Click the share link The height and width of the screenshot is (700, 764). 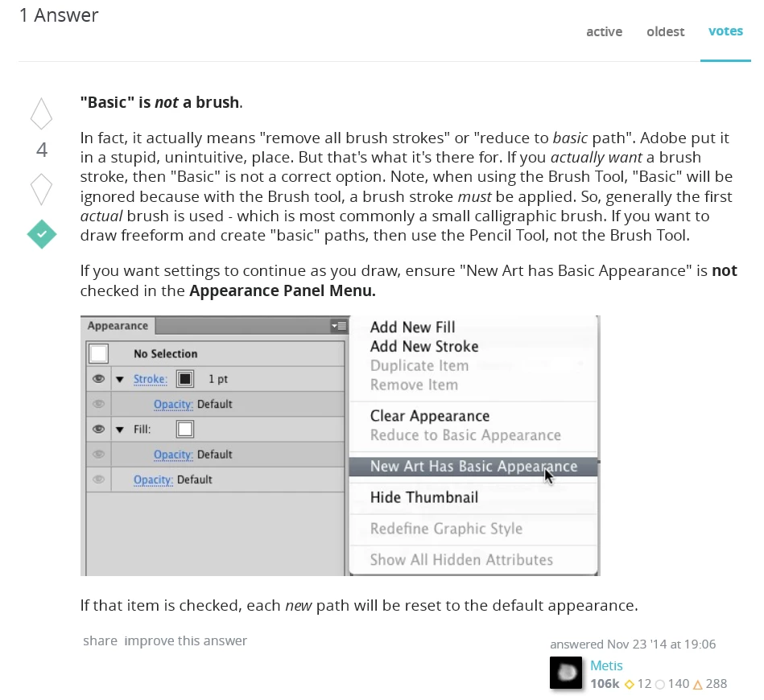[100, 640]
